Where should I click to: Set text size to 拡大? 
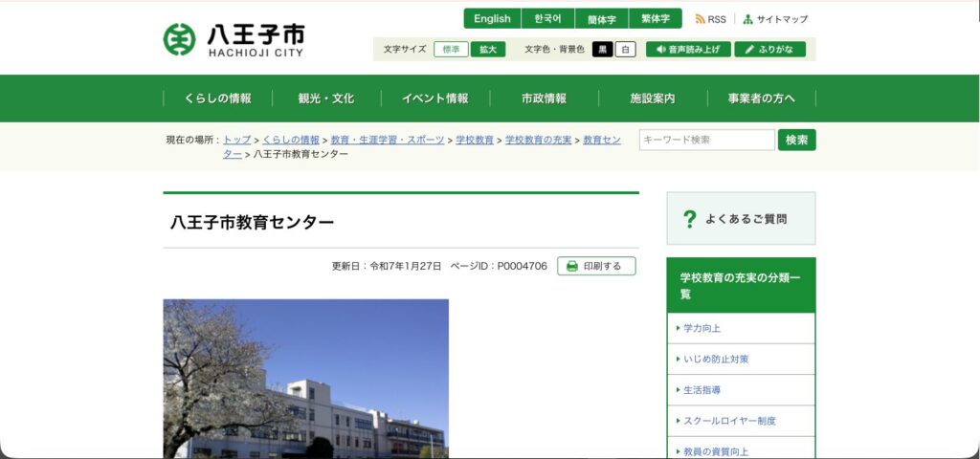[x=488, y=49]
